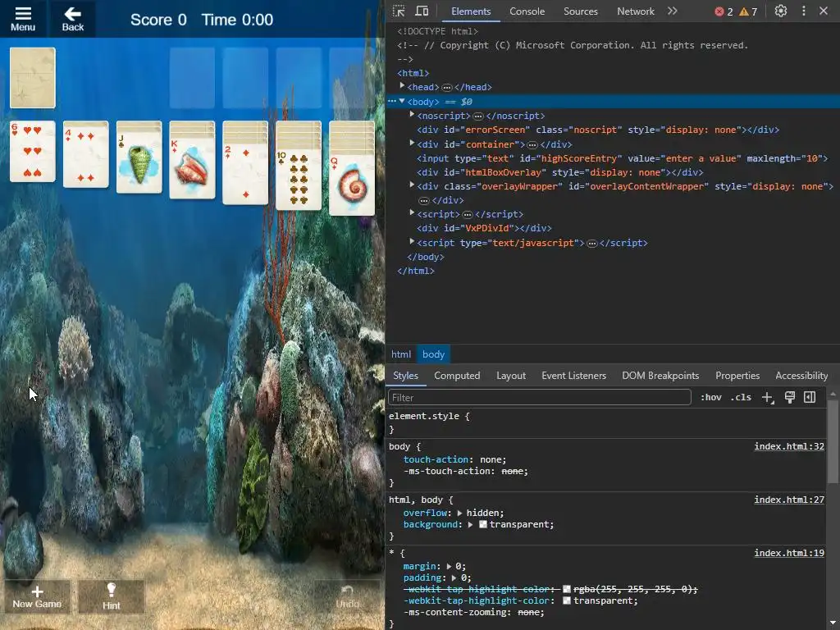Open the Accessibility tab

tap(801, 376)
